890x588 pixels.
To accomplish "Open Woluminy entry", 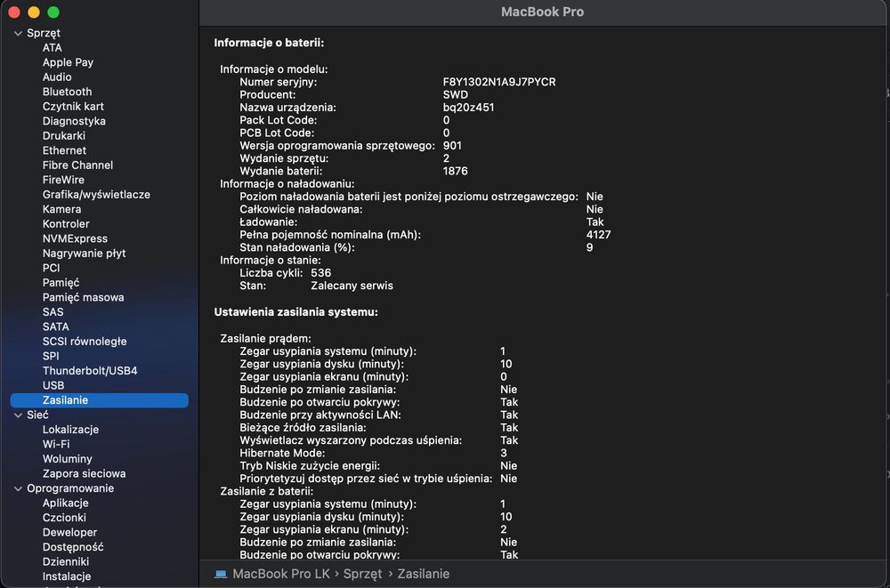I will 67,459.
